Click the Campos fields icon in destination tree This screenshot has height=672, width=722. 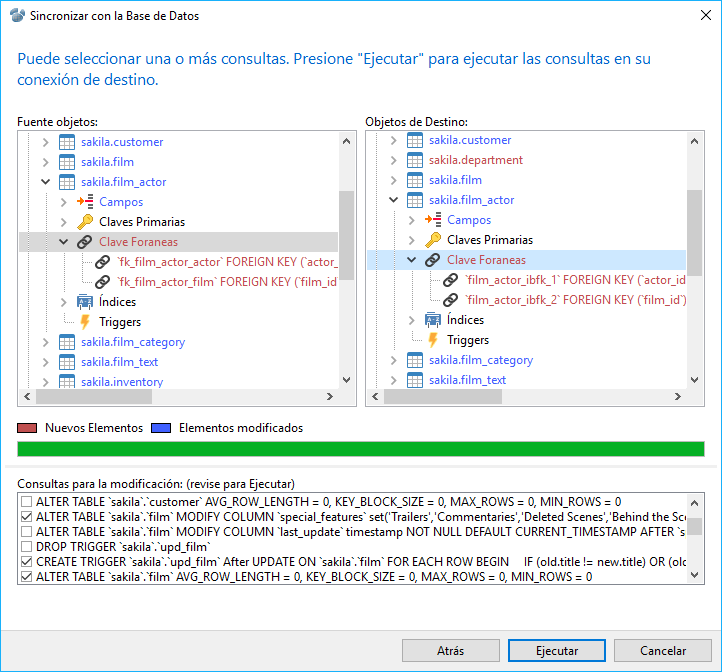click(433, 220)
